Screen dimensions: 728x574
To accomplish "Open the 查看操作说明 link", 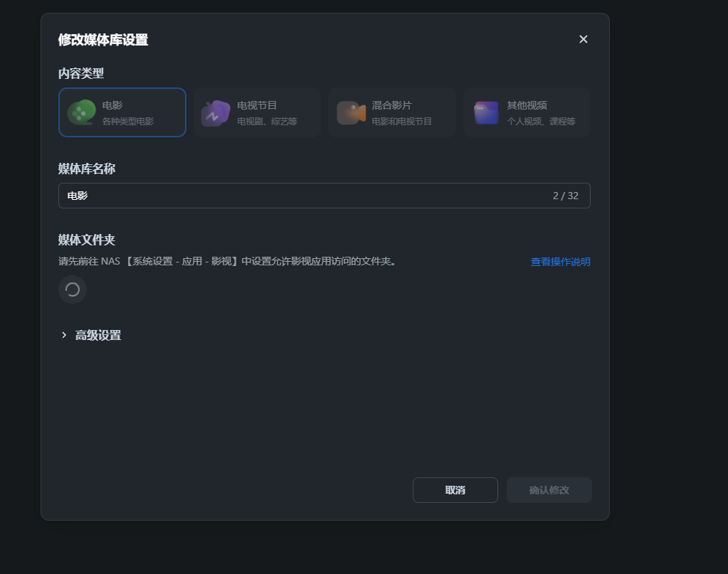I will click(560, 262).
